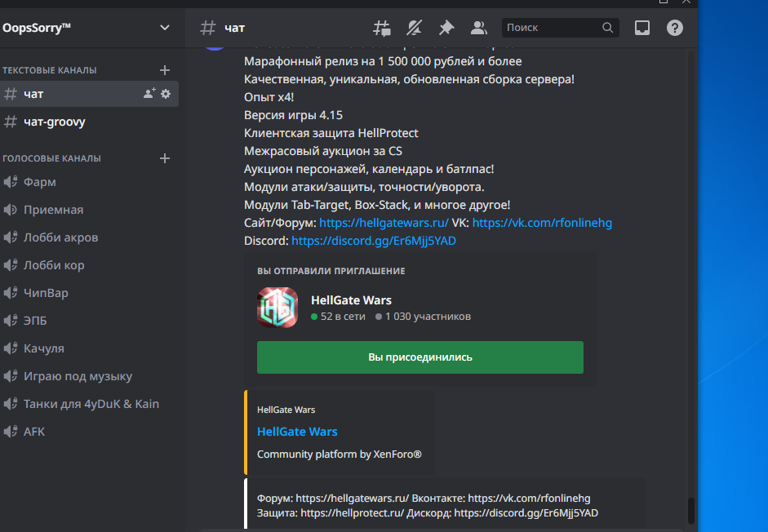Expand the OopsSorry server dropdown chevron
The height and width of the screenshot is (532, 768).
point(165,28)
